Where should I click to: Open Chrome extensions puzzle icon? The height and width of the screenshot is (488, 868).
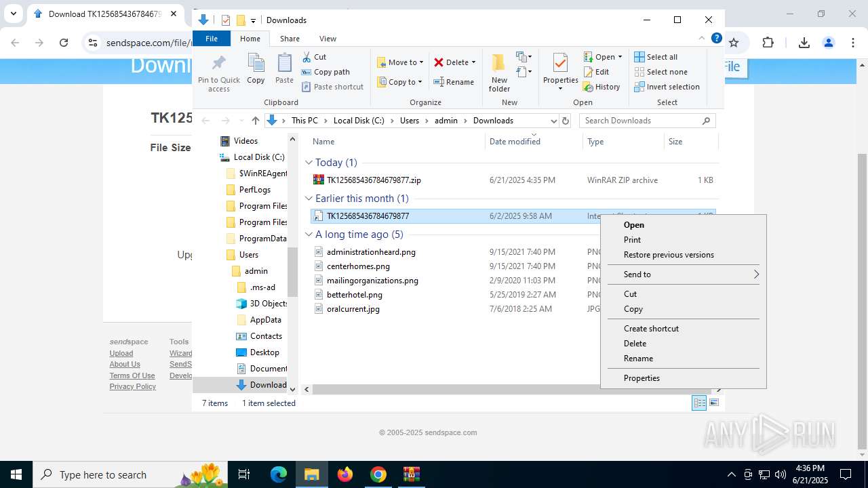(768, 43)
